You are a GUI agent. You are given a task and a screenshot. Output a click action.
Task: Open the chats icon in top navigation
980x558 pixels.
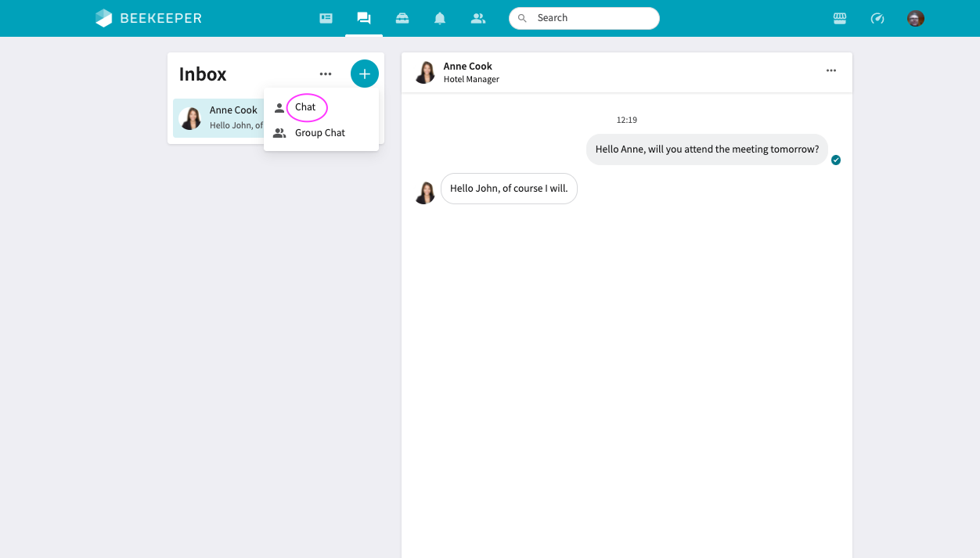tap(364, 18)
